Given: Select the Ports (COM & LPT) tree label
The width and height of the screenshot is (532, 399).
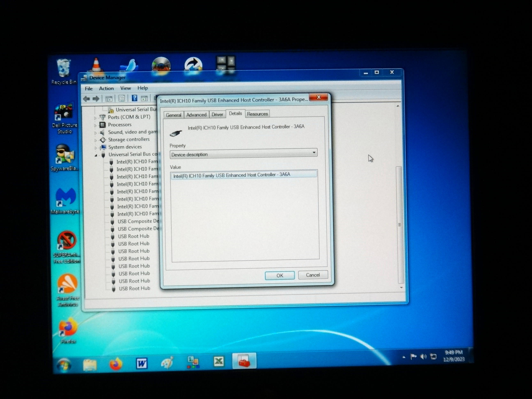Looking at the screenshot, I should [129, 117].
